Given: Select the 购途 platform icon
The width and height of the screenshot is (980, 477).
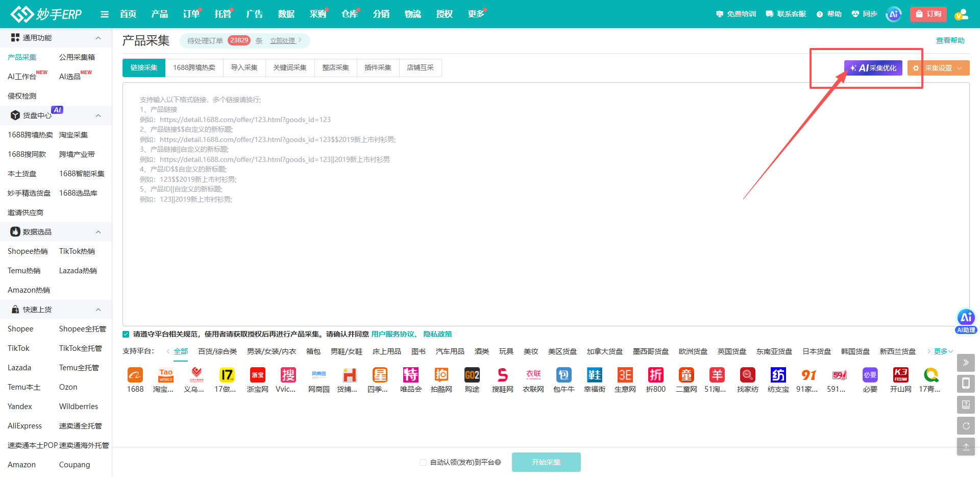Looking at the screenshot, I should tap(472, 375).
